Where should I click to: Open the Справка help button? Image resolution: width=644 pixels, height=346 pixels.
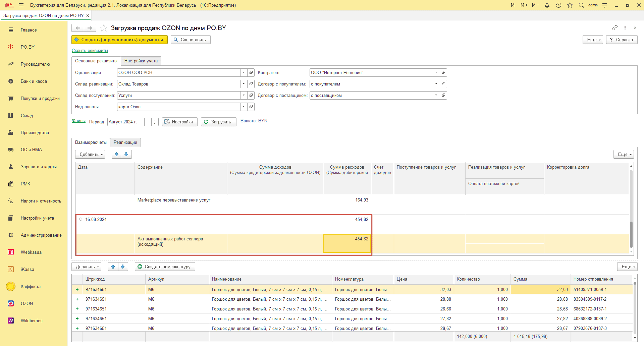coord(622,40)
